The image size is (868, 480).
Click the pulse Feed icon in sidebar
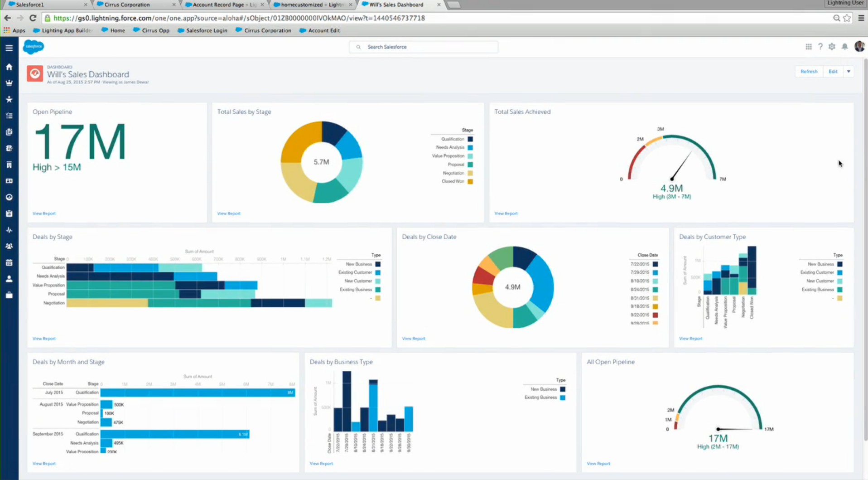coord(9,230)
